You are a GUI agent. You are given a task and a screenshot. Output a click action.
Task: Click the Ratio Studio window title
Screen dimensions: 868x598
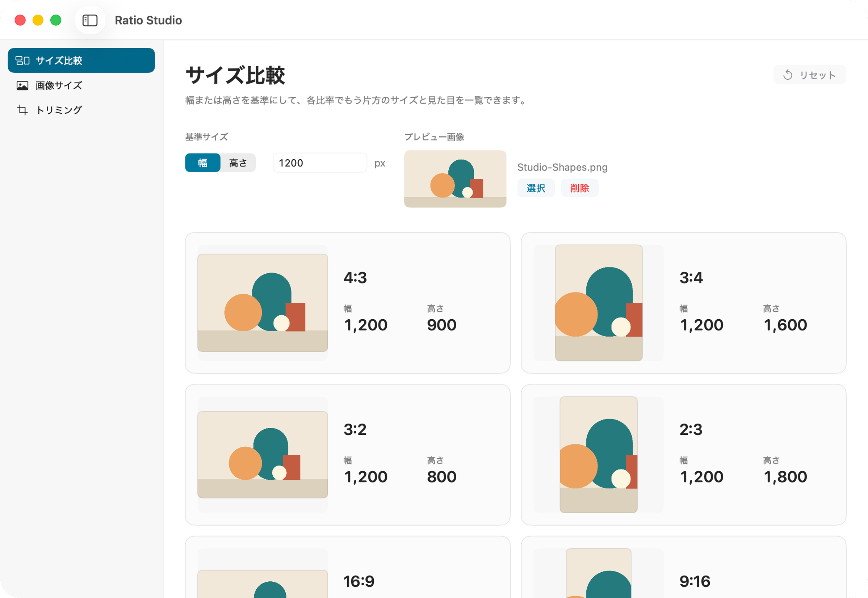148,20
